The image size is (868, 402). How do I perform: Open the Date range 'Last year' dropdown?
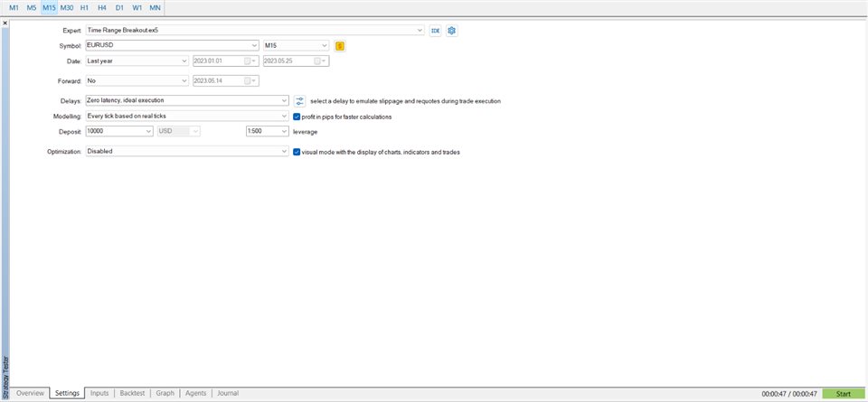pos(137,61)
